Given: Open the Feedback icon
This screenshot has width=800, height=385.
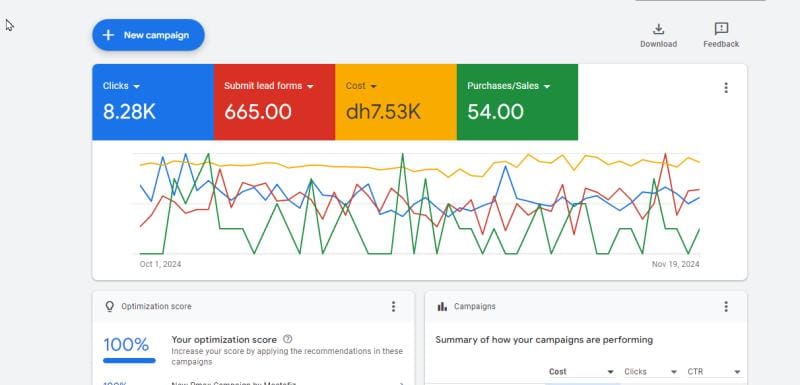Looking at the screenshot, I should point(721,29).
